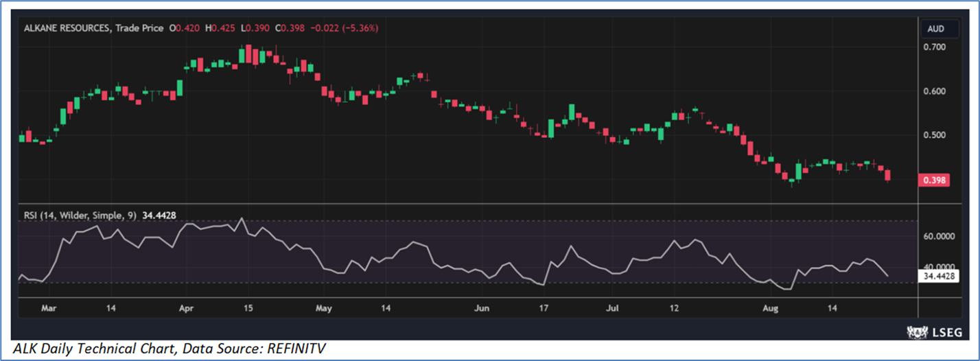
Task: Click the 15 date label after Apr
Action: [x=248, y=308]
